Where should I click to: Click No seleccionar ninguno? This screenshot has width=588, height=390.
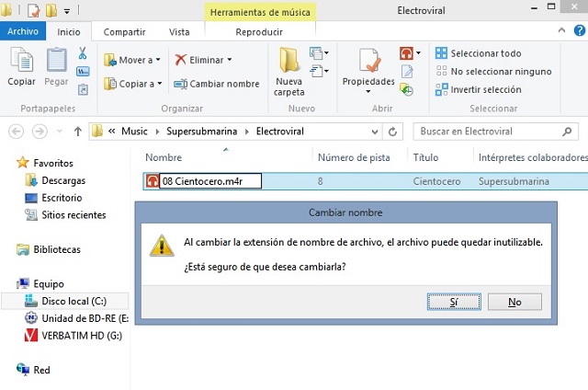point(493,72)
